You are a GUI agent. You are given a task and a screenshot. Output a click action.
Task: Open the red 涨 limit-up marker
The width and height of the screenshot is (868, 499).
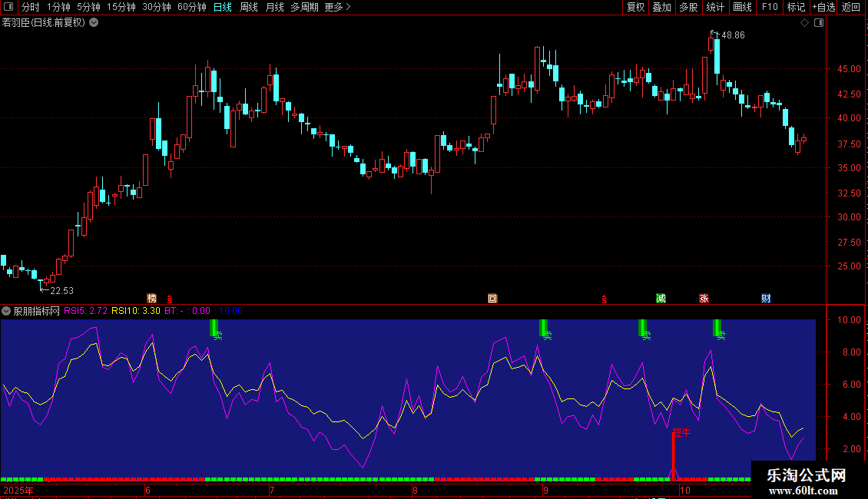click(704, 299)
